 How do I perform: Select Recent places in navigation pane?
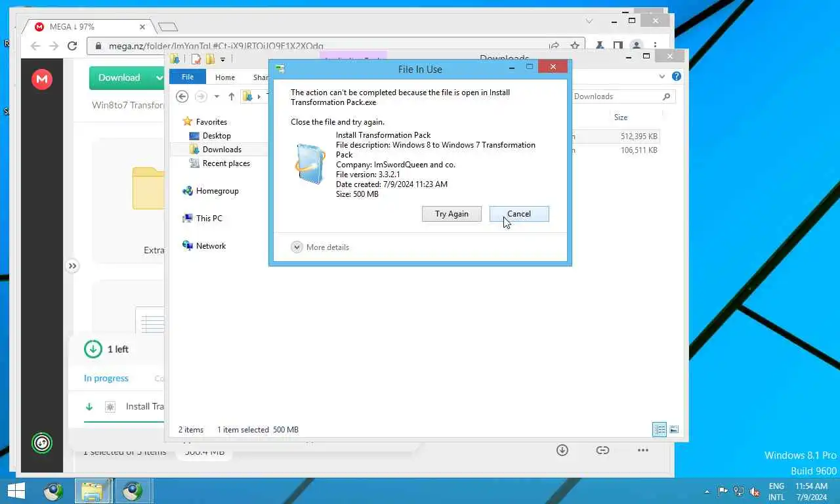pyautogui.click(x=220, y=163)
